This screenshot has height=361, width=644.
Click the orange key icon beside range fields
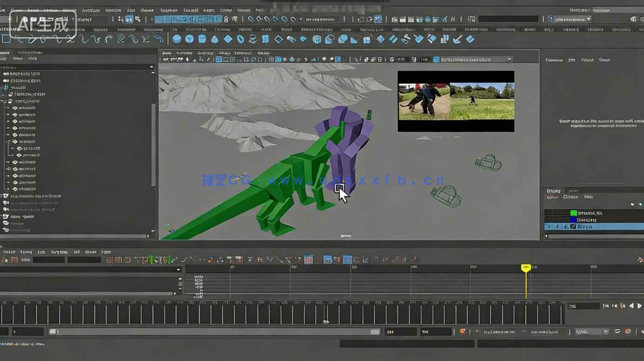pyautogui.click(x=463, y=332)
